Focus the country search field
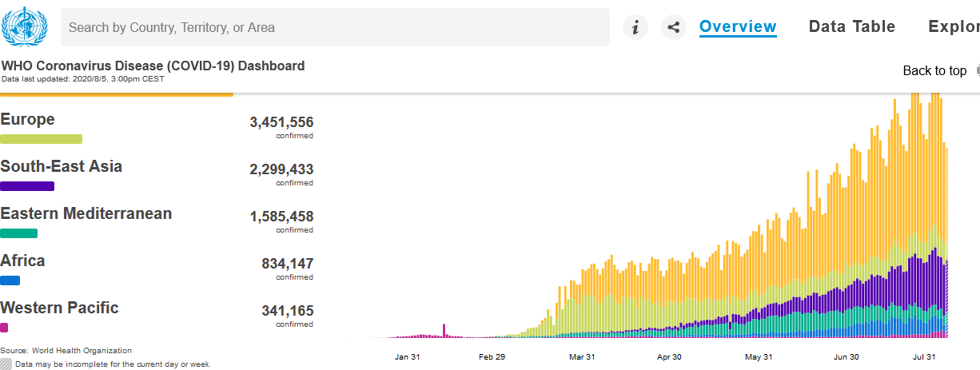Screen dimensions: 980x370 (335, 27)
